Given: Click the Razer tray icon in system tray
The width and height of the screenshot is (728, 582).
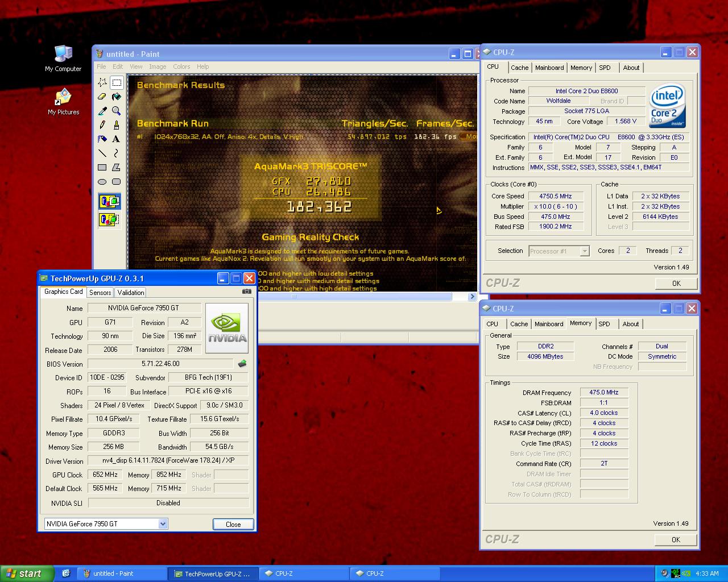Looking at the screenshot, I should pos(676,573).
